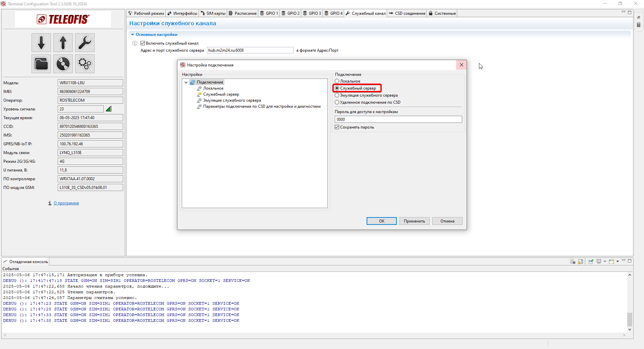This screenshot has width=644, height=349.
Task: Select Параметры подключения по CSD tree item
Action: [262, 106]
